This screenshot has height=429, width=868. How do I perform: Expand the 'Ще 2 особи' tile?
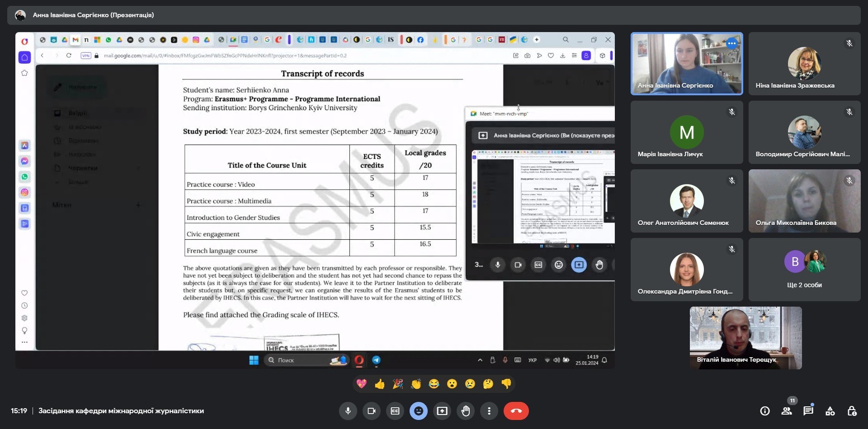(804, 270)
